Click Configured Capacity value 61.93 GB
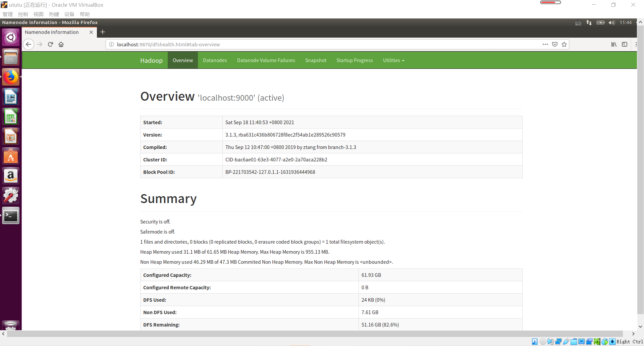Image resolution: width=644 pixels, height=346 pixels. tap(371, 275)
